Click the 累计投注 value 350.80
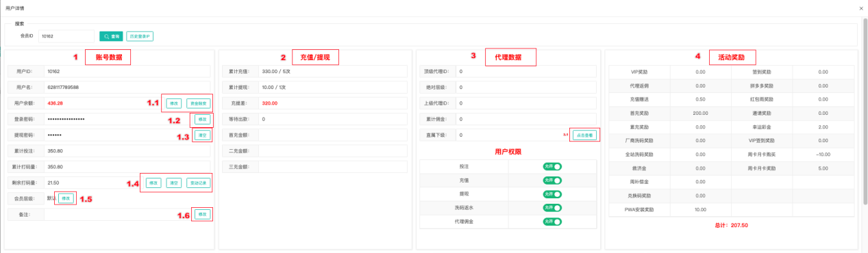868x253 pixels. (55, 150)
